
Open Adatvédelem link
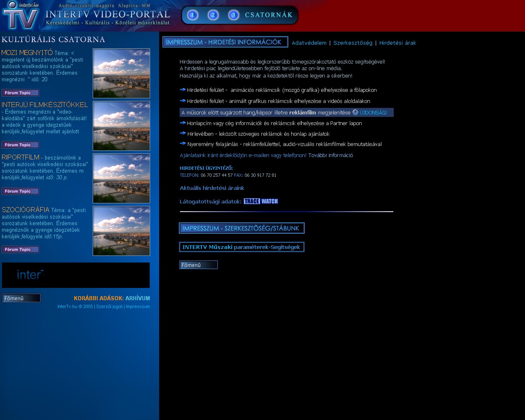[x=309, y=43]
